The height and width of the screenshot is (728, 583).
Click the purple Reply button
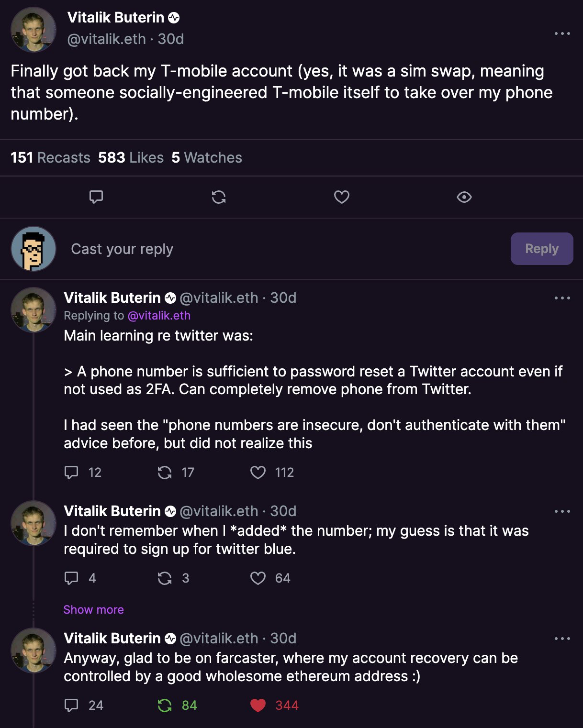click(541, 249)
